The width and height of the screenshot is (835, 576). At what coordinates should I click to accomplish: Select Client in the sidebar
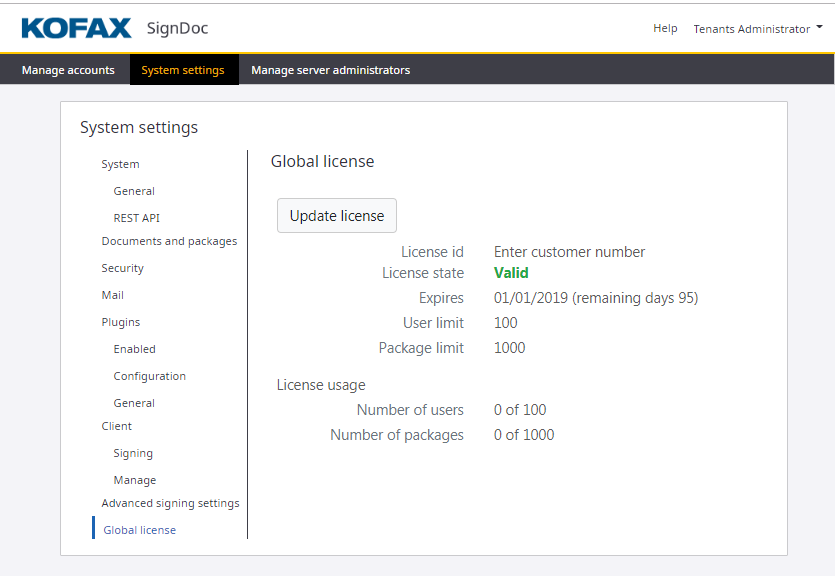116,426
